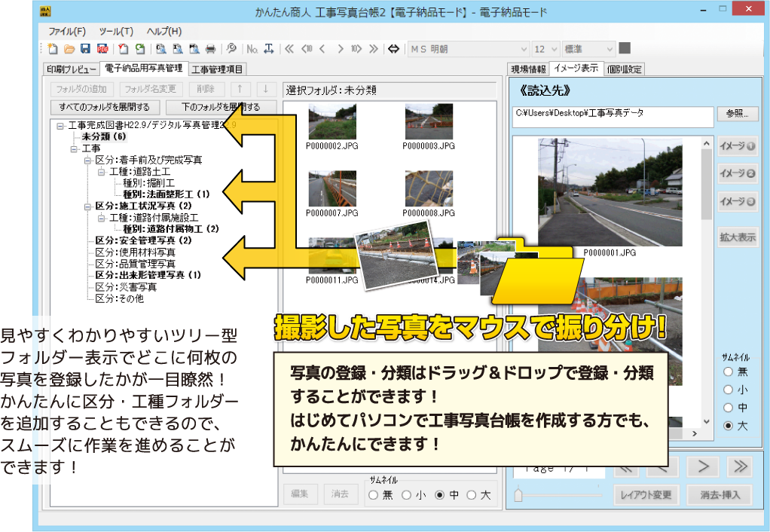The width and height of the screenshot is (770, 532).
Task: Switch to 個別設定 tab
Action: (x=624, y=69)
